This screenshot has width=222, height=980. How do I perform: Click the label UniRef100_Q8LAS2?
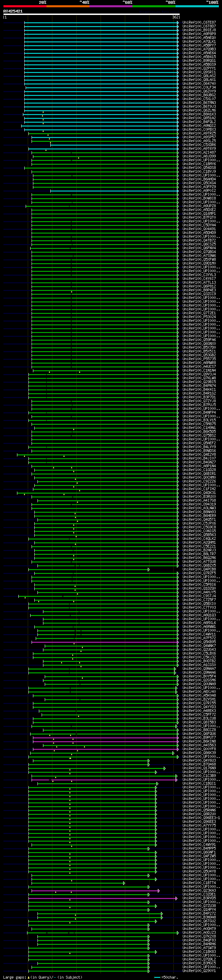click(199, 76)
